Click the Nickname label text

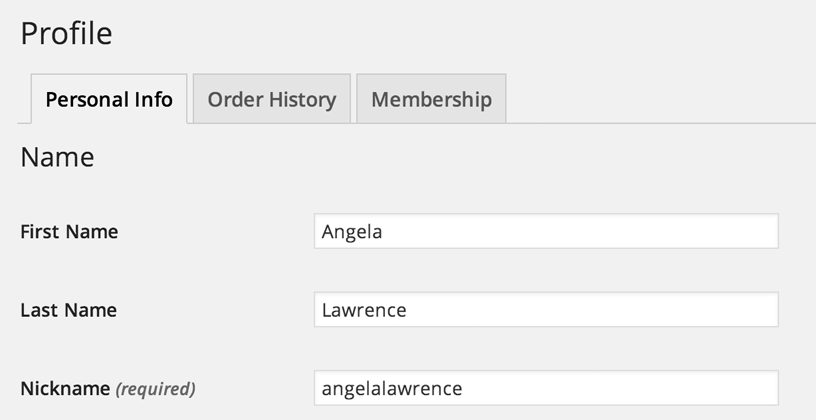[63, 388]
